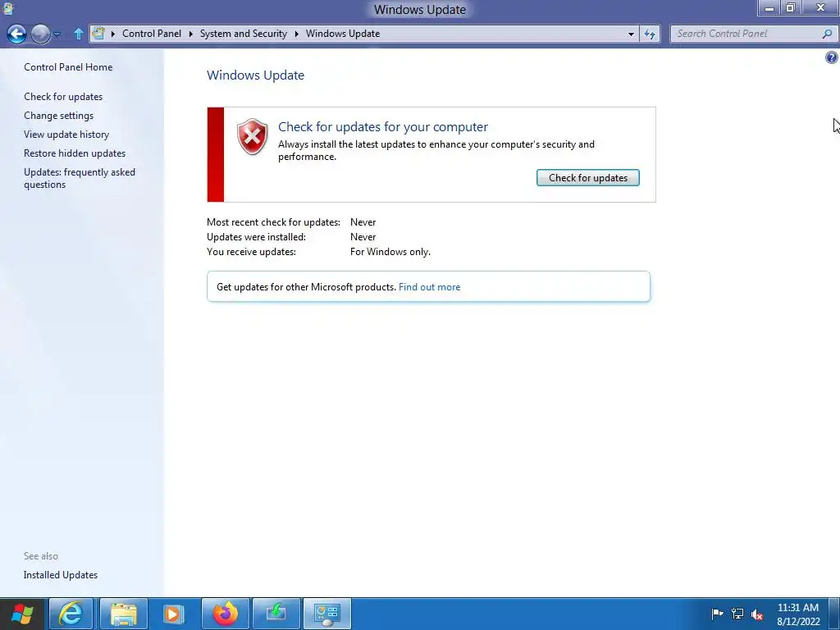
Task: Select the Control Panel taskbar button
Action: coord(327,614)
